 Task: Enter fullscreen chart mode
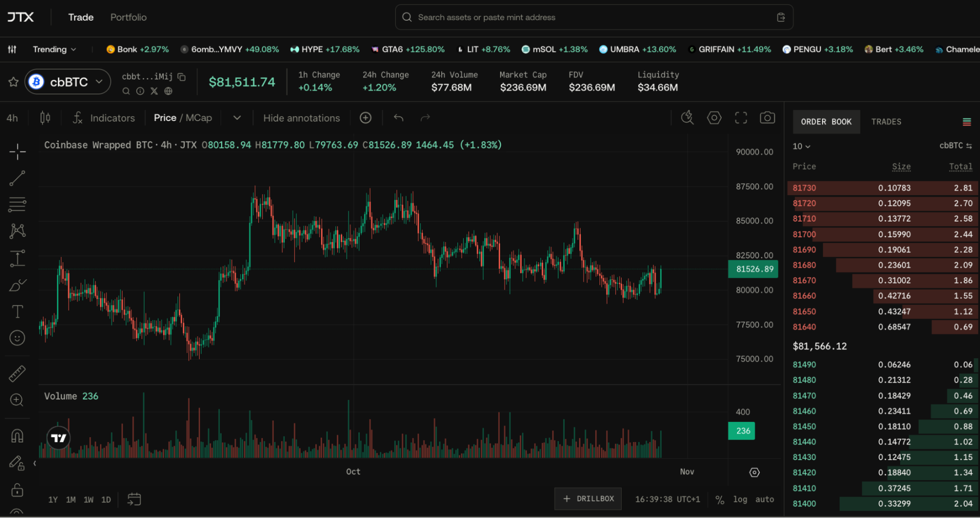pyautogui.click(x=741, y=118)
